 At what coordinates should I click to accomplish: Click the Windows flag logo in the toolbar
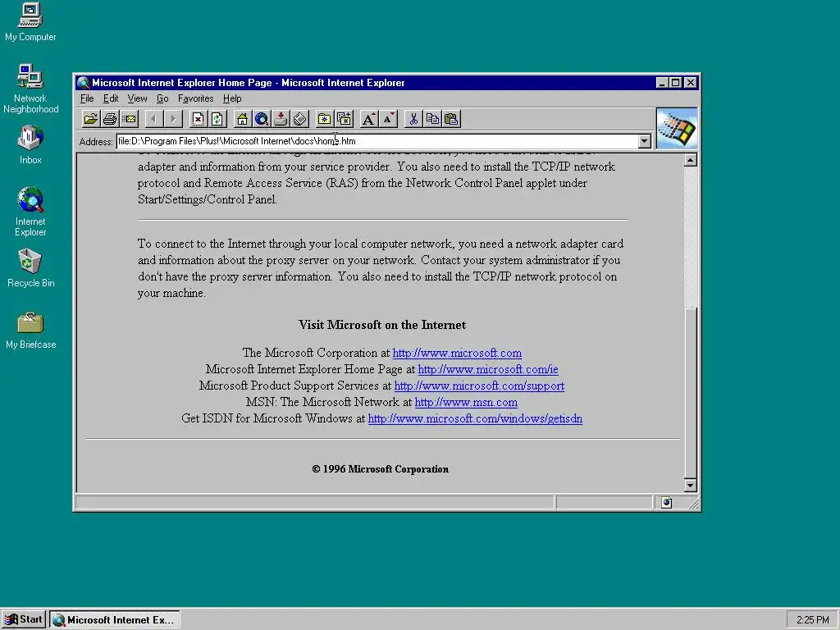click(677, 129)
